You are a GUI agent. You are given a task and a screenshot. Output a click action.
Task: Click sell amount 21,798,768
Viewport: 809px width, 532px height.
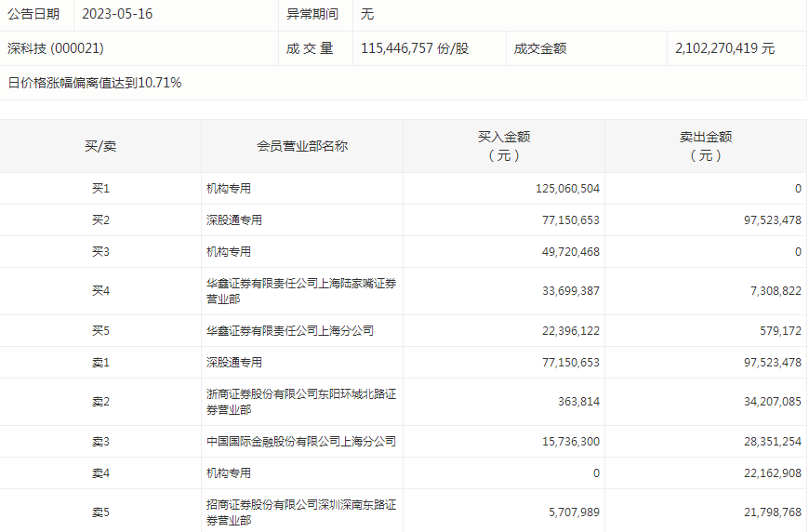pos(773,512)
